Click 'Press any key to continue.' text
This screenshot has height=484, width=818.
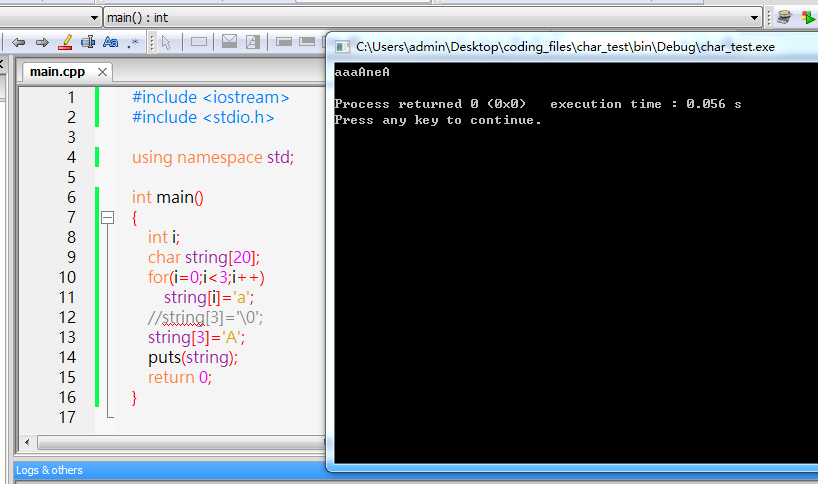click(x=438, y=120)
